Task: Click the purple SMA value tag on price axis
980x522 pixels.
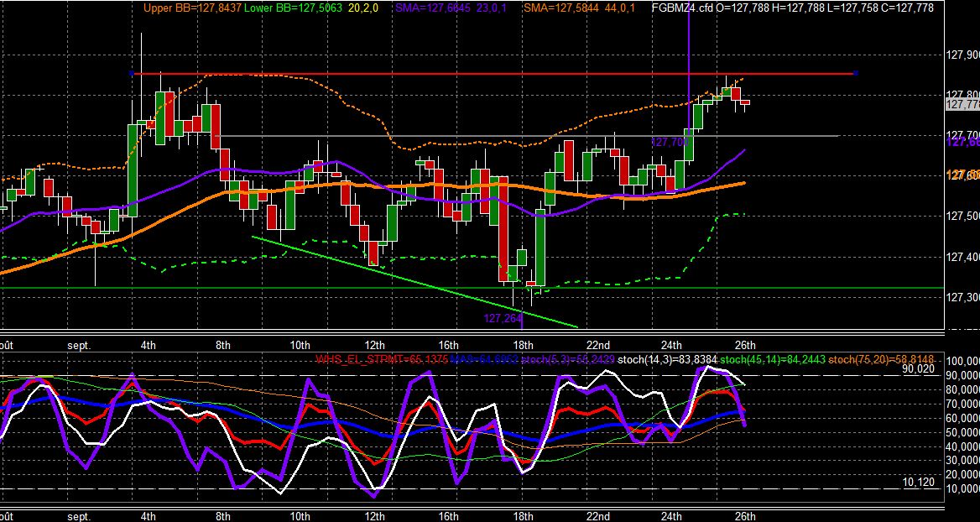Action: pyautogui.click(x=963, y=144)
